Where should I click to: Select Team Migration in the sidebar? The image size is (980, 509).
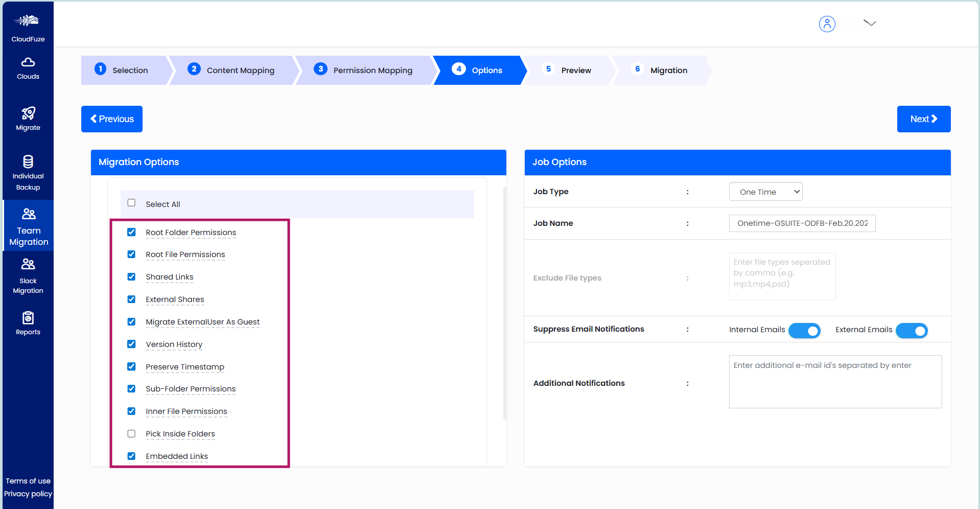(28, 225)
